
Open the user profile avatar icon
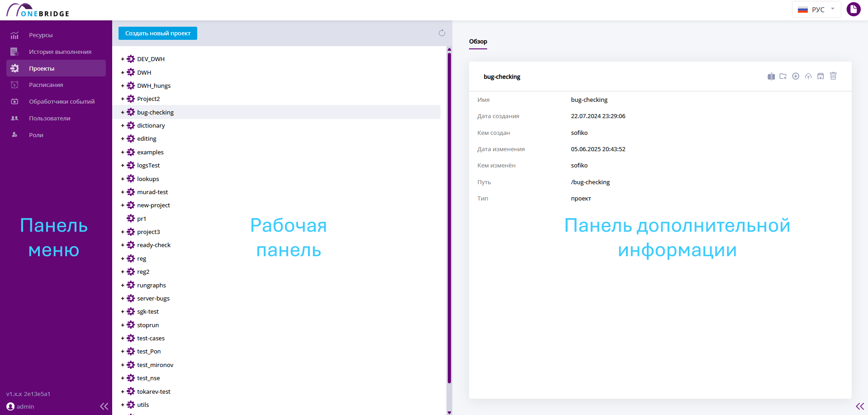point(854,9)
